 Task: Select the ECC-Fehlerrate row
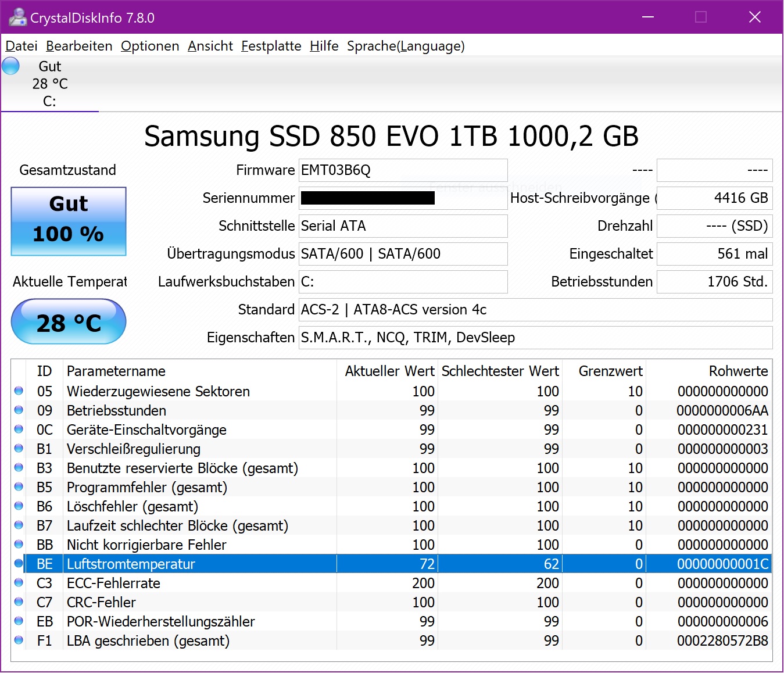point(392,583)
